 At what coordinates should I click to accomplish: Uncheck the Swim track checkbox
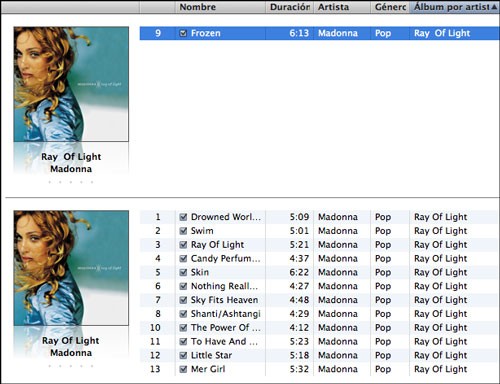point(183,231)
